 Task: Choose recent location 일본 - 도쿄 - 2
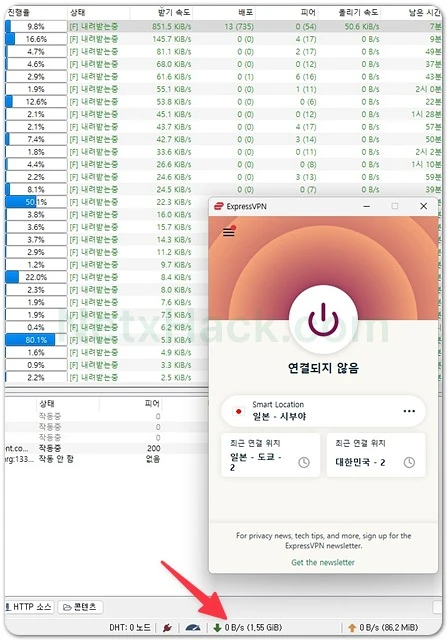pos(270,455)
